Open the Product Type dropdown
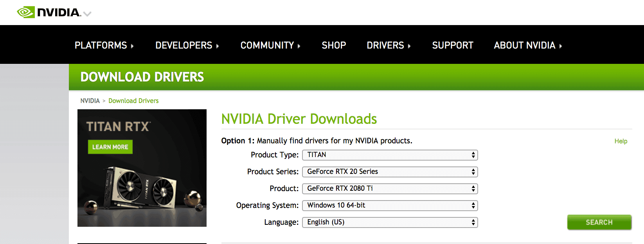The image size is (644, 244). 390,155
